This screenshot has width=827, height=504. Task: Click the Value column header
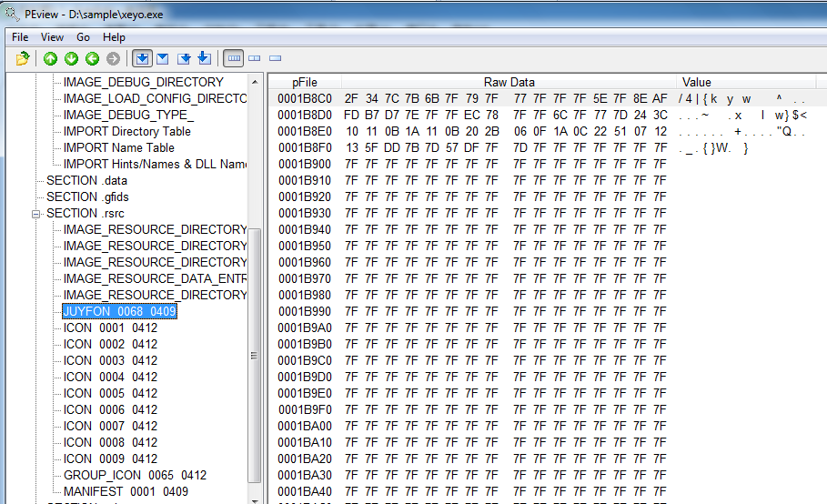point(746,82)
